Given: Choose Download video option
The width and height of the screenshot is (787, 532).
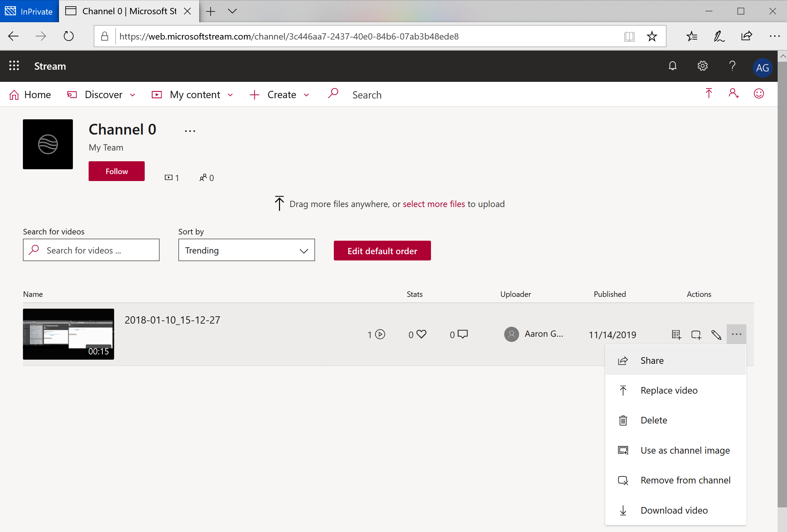Looking at the screenshot, I should 675,510.
